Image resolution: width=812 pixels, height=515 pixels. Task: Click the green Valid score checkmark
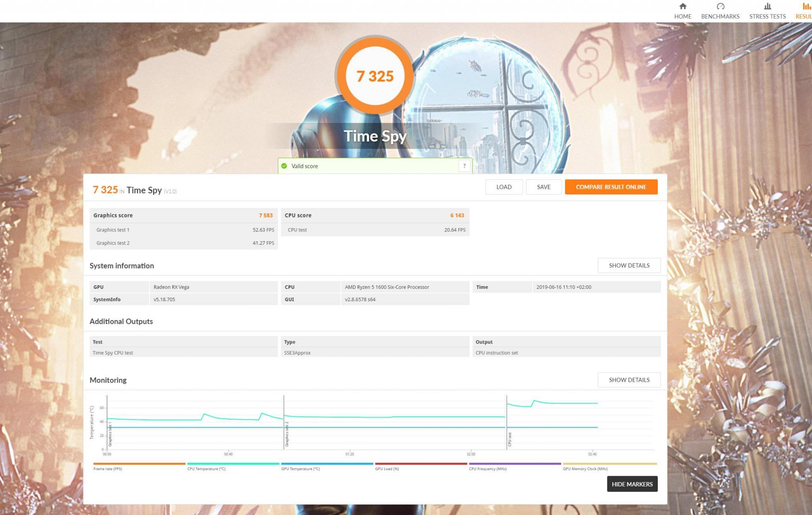pos(284,166)
